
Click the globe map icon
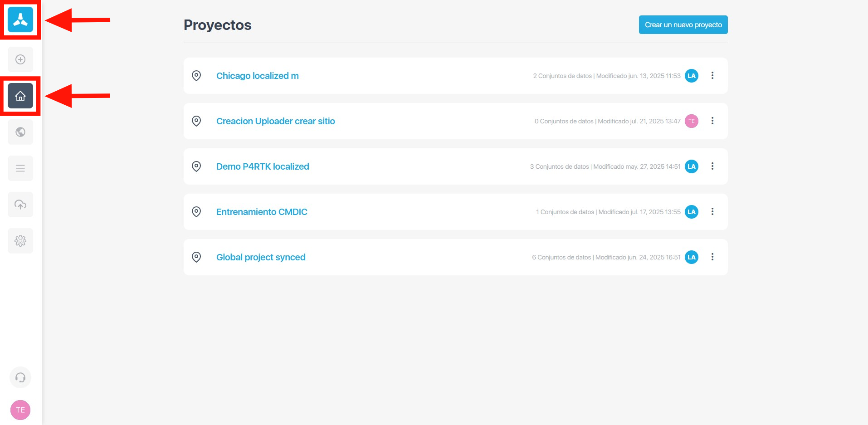(20, 132)
